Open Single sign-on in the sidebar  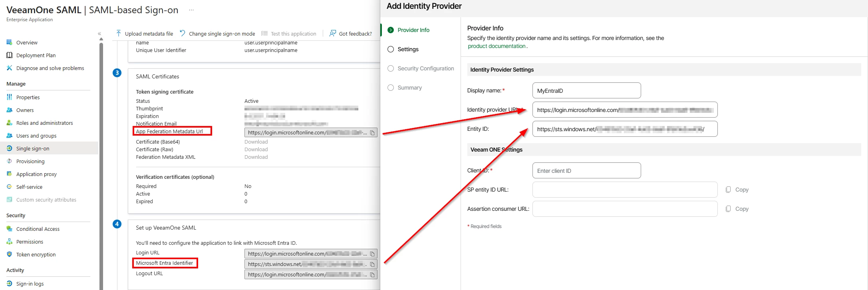point(33,148)
